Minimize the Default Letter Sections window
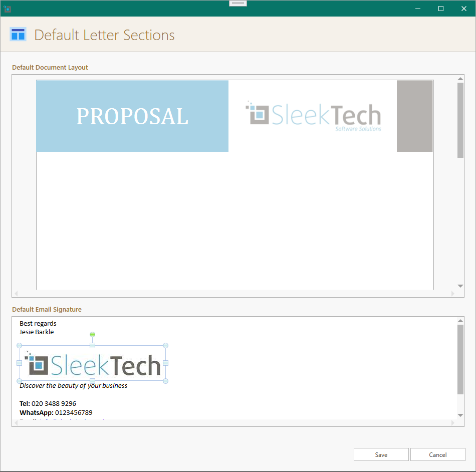Image resolution: width=476 pixels, height=472 pixels. (418, 9)
